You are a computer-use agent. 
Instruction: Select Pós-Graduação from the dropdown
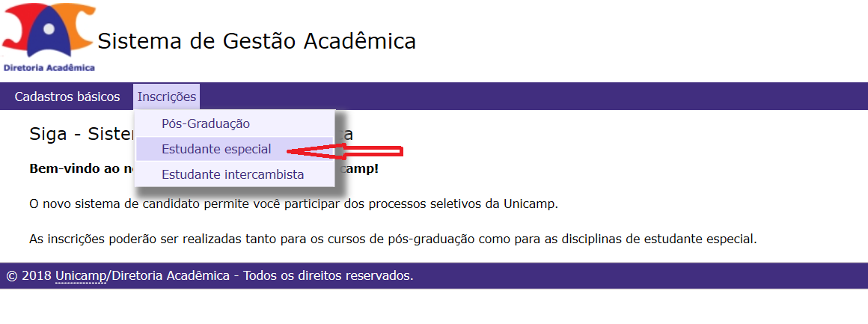tap(205, 123)
